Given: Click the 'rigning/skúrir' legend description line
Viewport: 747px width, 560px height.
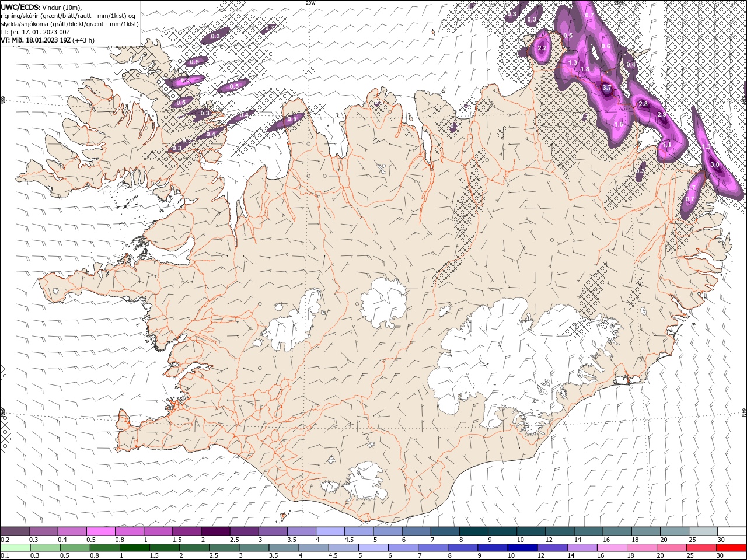Looking at the screenshot, I should tap(69, 16).
